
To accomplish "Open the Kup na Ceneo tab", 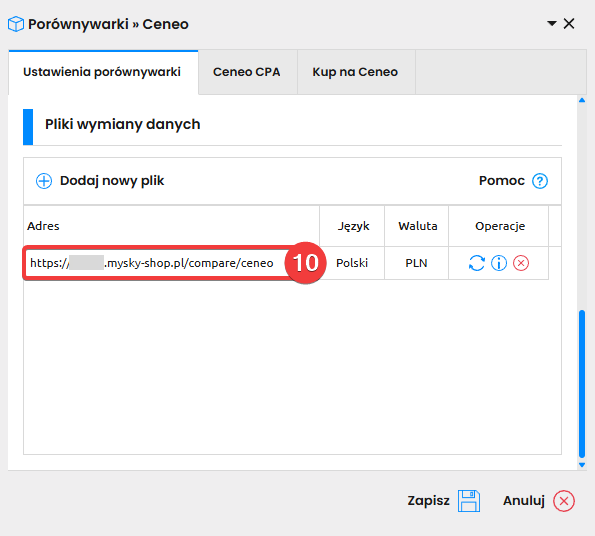I will [x=355, y=72].
